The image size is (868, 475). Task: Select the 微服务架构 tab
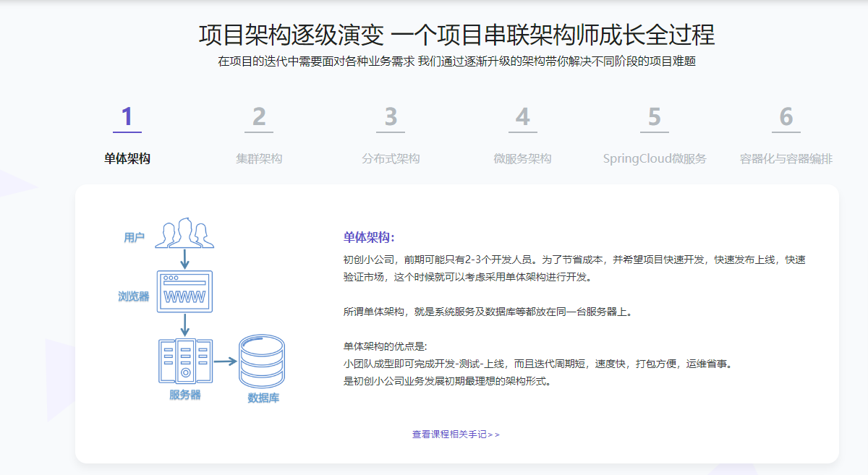(x=522, y=158)
